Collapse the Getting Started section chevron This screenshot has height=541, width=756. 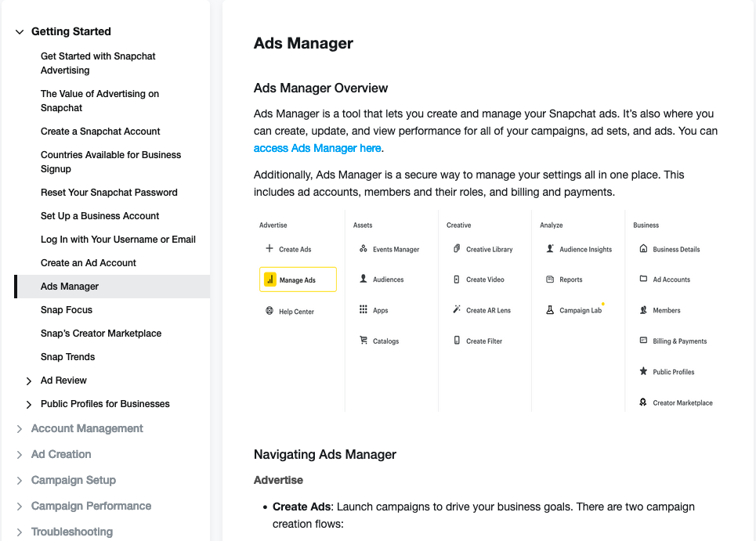tap(20, 32)
